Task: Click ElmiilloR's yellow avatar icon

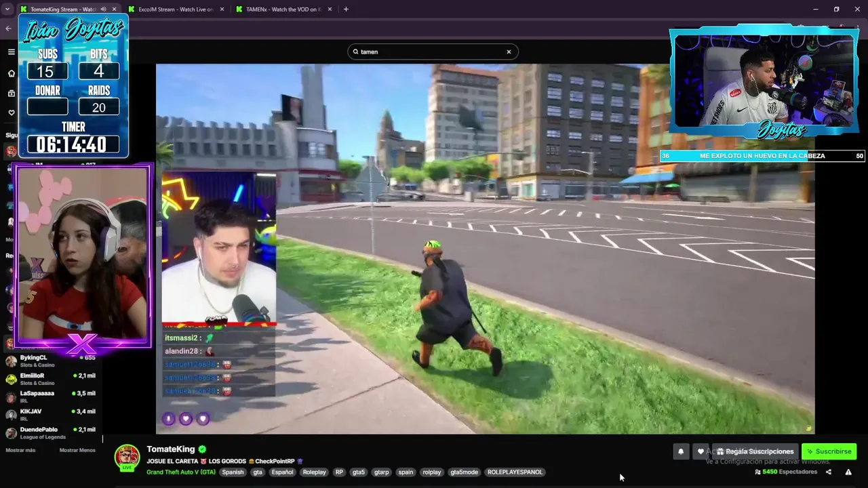Action: 11,379
